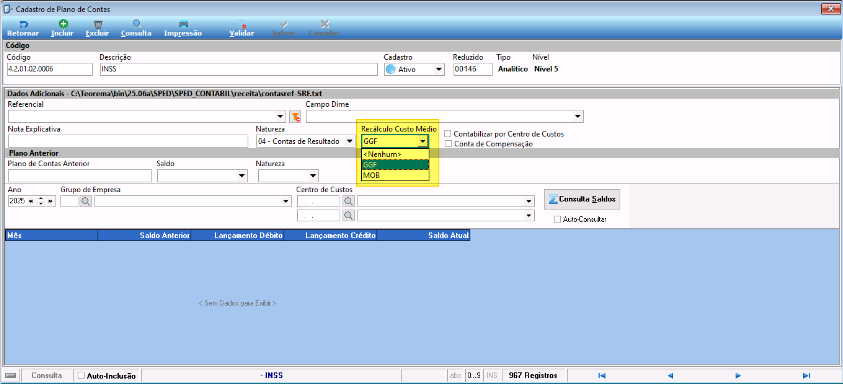
Task: Click the Plano de Contas Anterior field
Action: pos(80,175)
